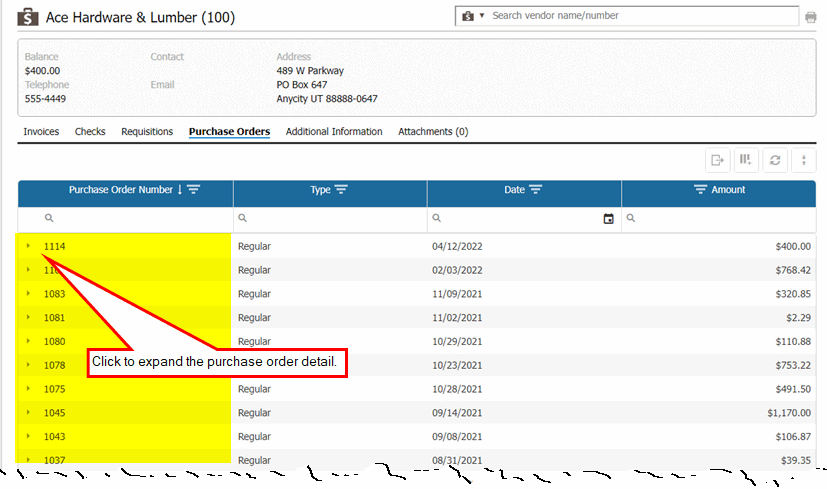
Task: Sort by the Type column header
Action: pyautogui.click(x=320, y=190)
